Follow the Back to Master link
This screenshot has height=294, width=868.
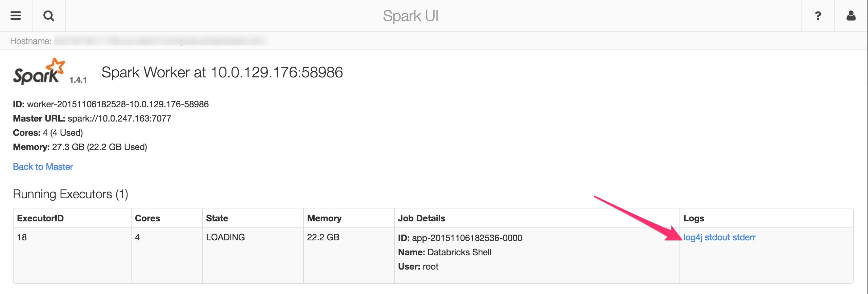pos(43,167)
